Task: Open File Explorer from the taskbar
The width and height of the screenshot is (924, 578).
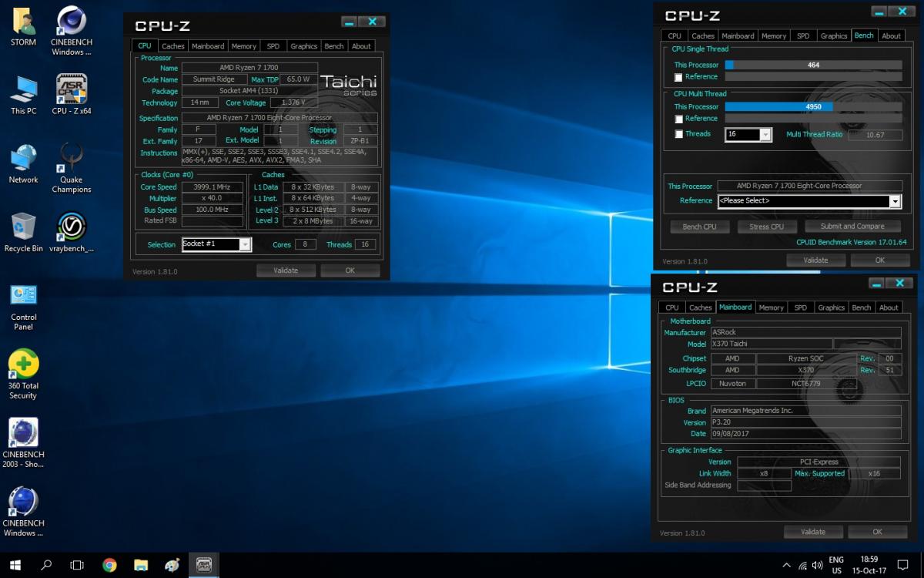Action: click(x=141, y=565)
